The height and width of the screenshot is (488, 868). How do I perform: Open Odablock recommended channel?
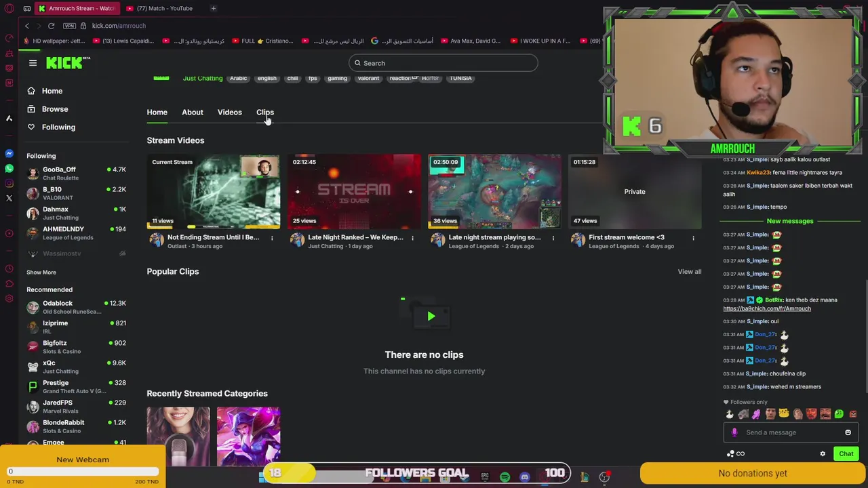pos(76,307)
